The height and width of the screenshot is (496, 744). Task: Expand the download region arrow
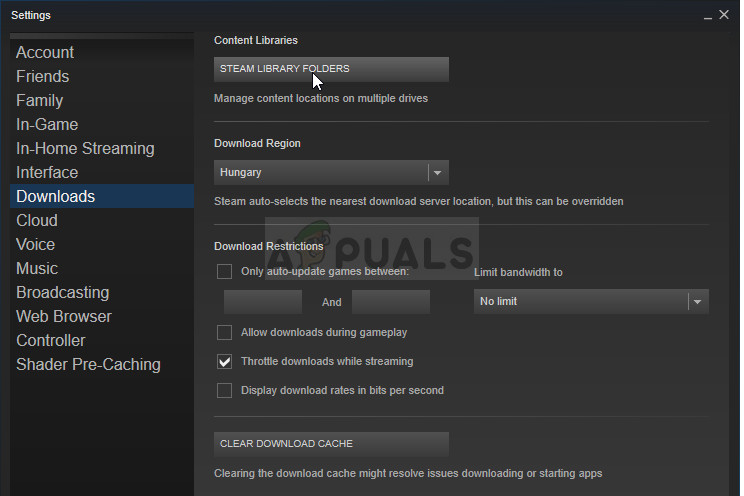pyautogui.click(x=437, y=173)
